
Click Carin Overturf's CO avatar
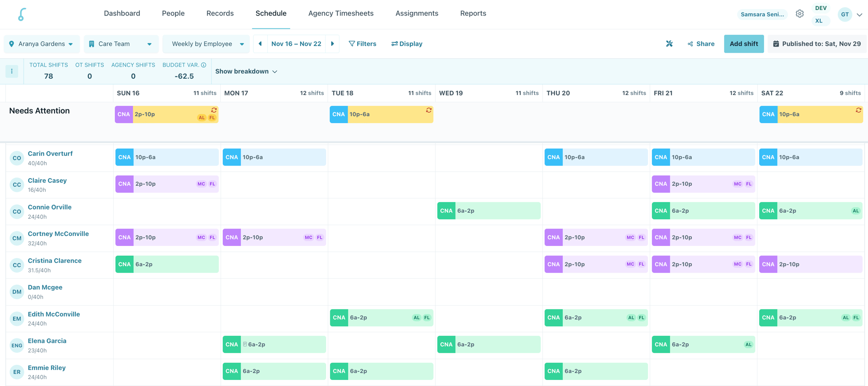[x=17, y=158]
